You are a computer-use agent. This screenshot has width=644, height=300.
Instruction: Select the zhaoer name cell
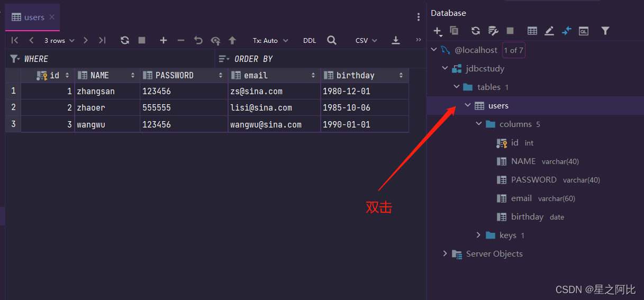pos(107,108)
